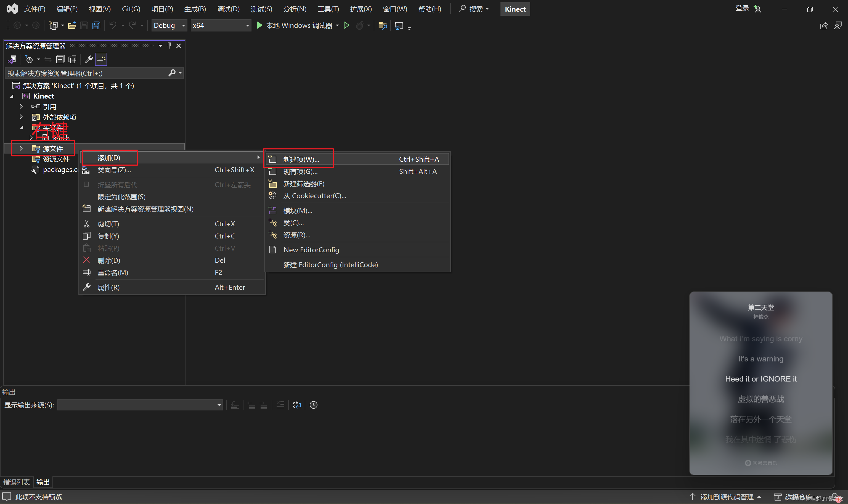Viewport: 848px width, 504px height.
Task: Click the Collapse All icon in Solution Explorer
Action: (60, 59)
